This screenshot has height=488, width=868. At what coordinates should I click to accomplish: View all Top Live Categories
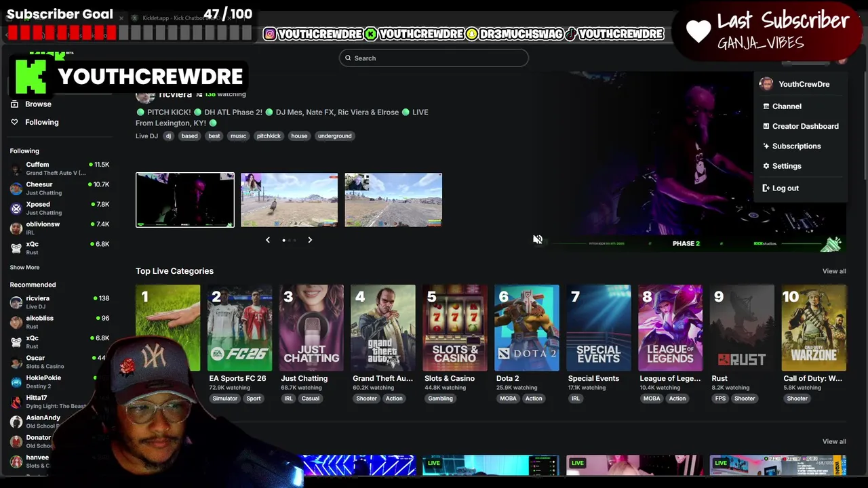pyautogui.click(x=834, y=271)
